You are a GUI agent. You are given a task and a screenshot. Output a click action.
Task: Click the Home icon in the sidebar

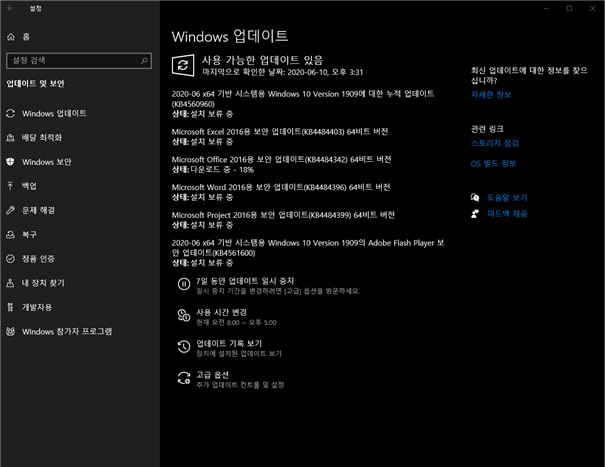click(x=11, y=37)
